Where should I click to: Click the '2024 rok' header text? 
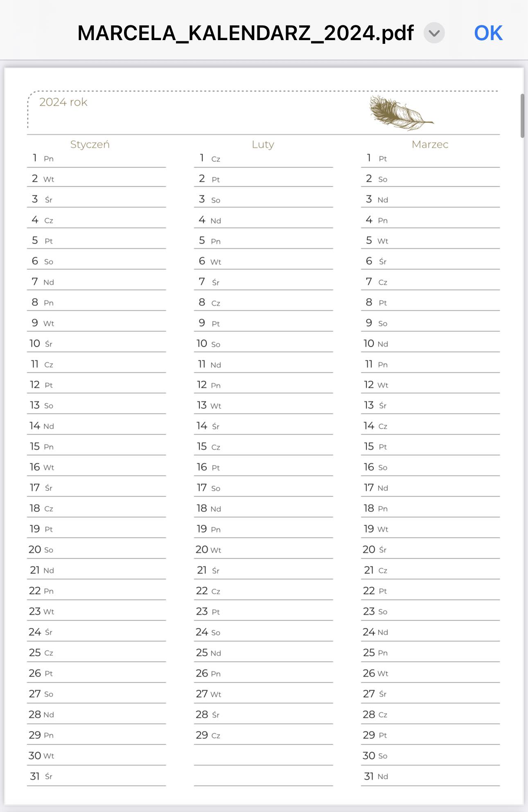[63, 102]
